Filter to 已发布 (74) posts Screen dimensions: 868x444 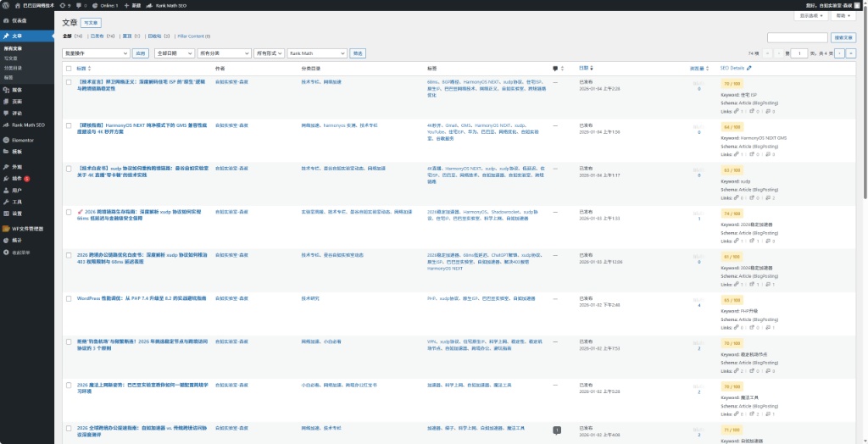(103, 36)
